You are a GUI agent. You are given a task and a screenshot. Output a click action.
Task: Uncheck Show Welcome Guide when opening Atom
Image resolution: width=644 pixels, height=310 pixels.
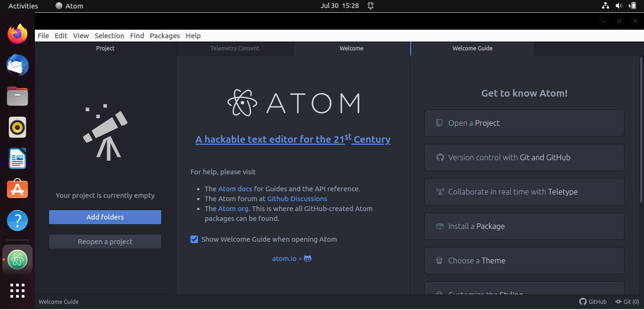194,239
